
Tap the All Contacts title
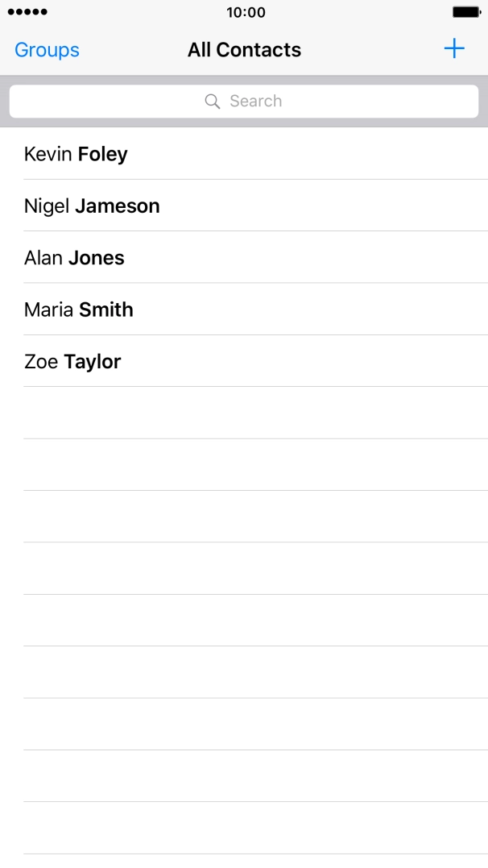(244, 50)
